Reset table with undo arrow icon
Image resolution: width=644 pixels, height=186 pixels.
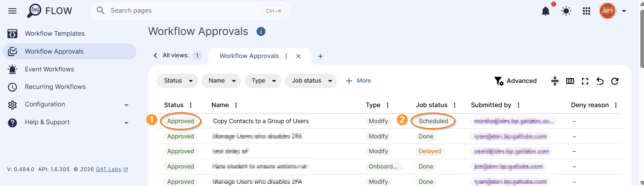(x=600, y=81)
